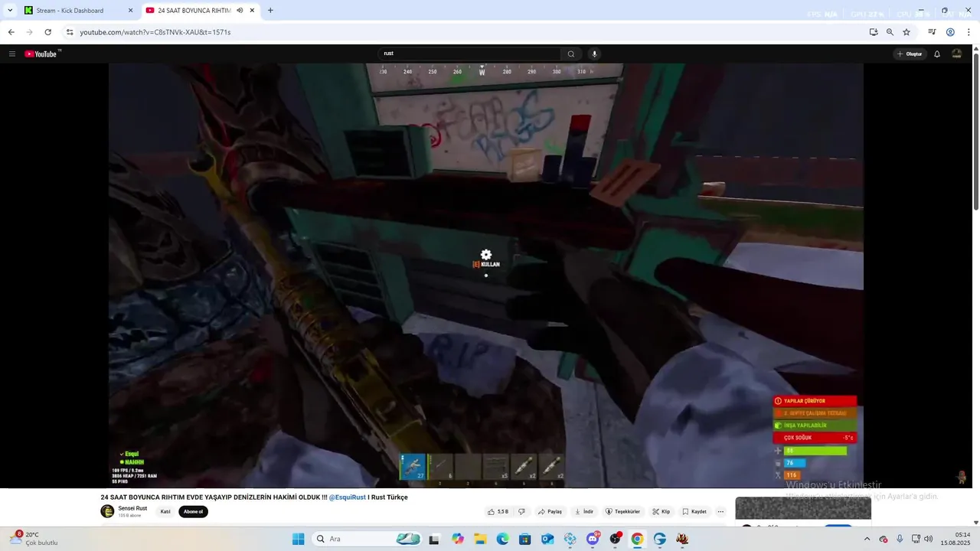Open Sensei Rust channel avatar

pyautogui.click(x=107, y=511)
